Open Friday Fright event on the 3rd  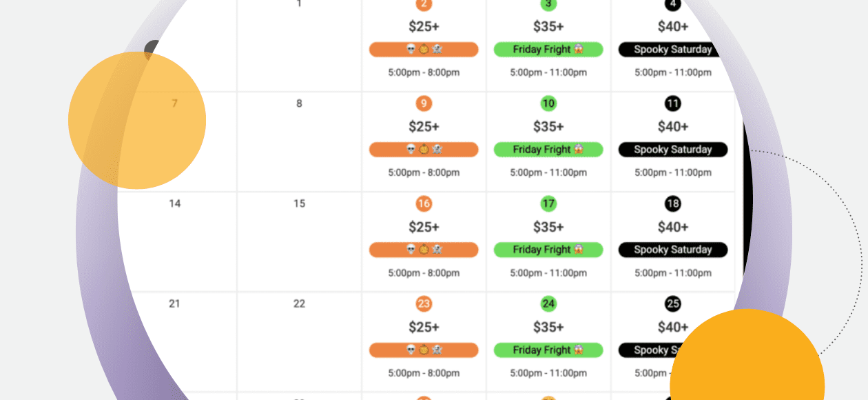[548, 50]
